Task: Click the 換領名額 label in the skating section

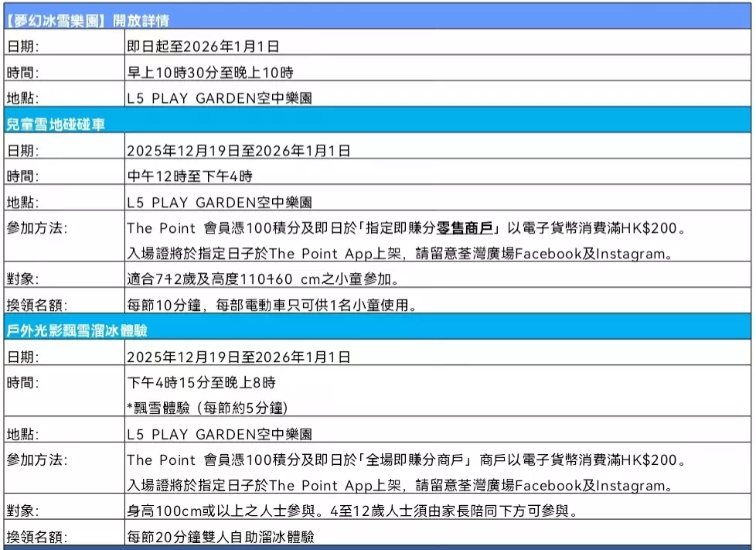Action: 36,537
